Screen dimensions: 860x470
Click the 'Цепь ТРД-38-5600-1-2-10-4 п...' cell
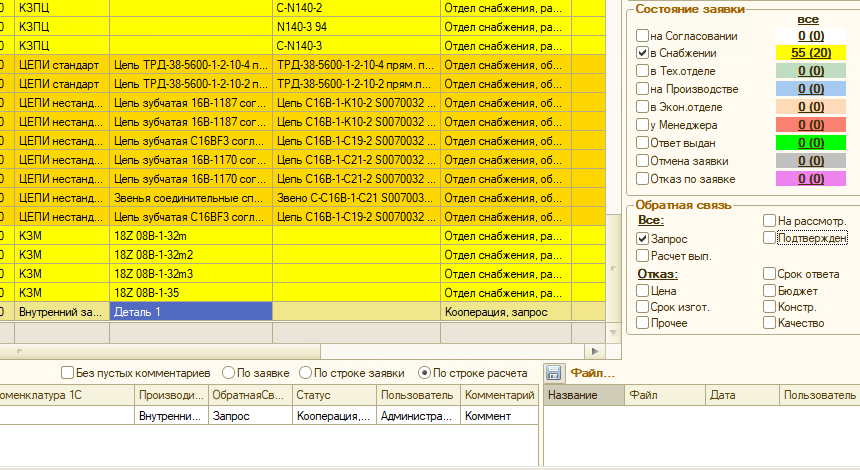(x=191, y=65)
